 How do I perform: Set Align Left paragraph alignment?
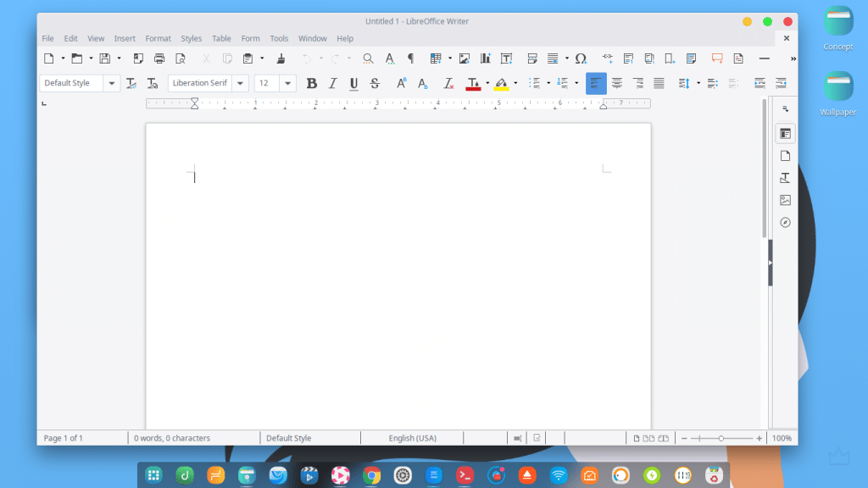[596, 84]
